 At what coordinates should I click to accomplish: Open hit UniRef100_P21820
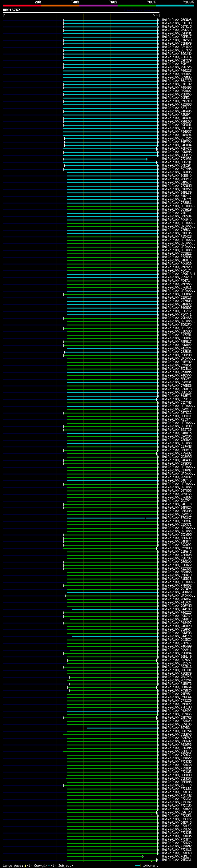[x=177, y=47]
